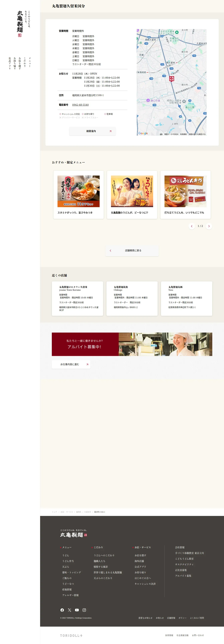Image resolution: width=224 pixels, height=644 pixels.
Task: Click the Marugame Seimen store pin on the map
Action: [172, 79]
